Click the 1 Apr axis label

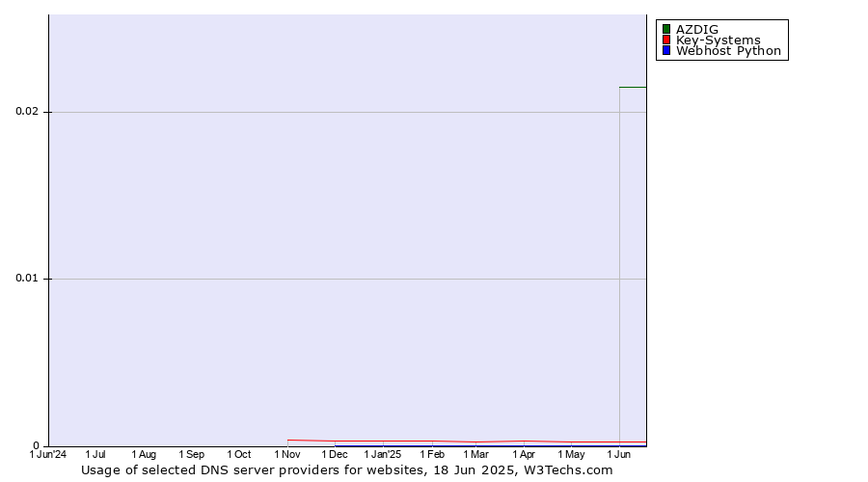point(524,454)
